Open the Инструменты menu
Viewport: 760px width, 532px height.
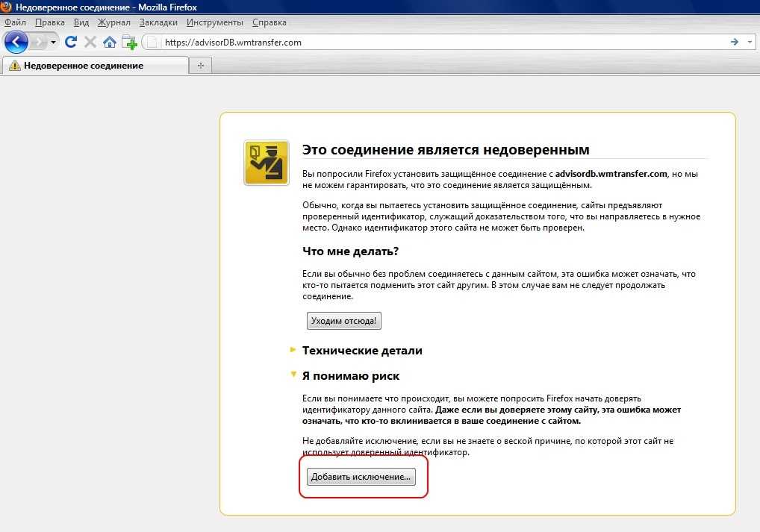(215, 22)
